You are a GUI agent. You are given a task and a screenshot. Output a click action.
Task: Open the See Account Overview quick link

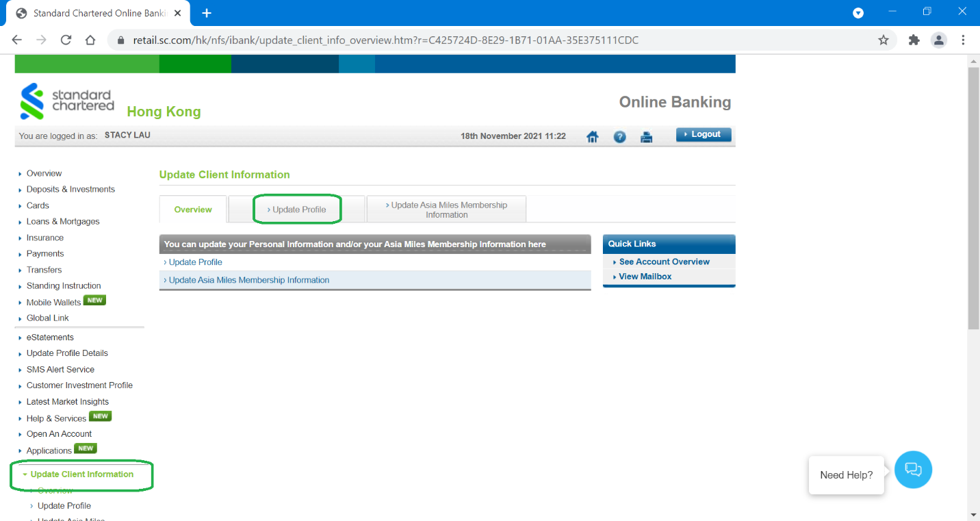pos(664,262)
